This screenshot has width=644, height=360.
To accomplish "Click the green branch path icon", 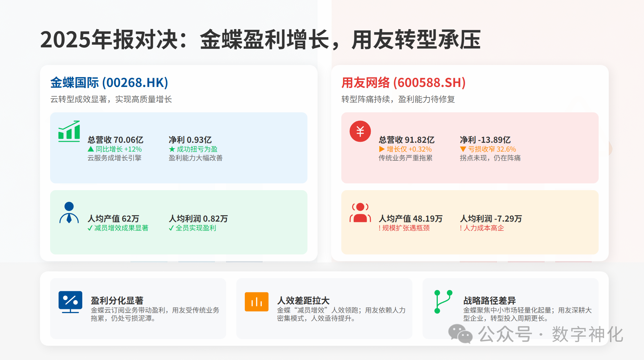I will click(x=443, y=302).
